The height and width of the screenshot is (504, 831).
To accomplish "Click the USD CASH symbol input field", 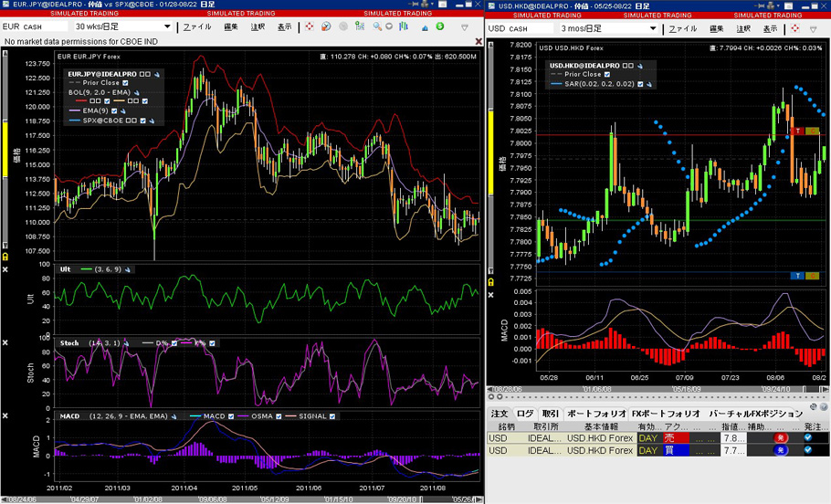I will click(521, 28).
